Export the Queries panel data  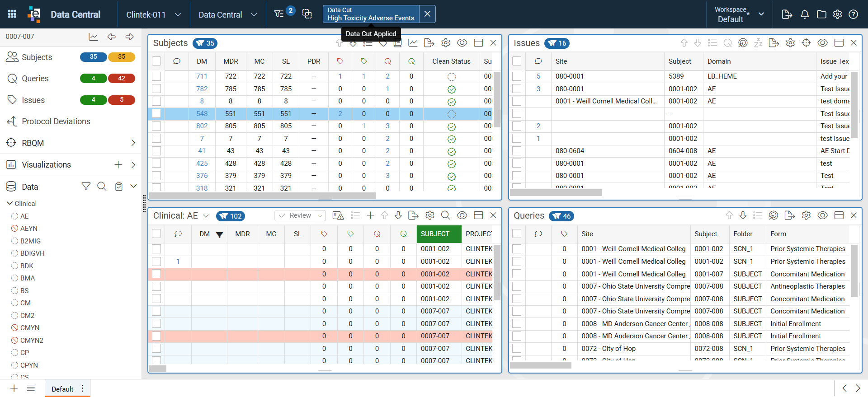point(789,215)
